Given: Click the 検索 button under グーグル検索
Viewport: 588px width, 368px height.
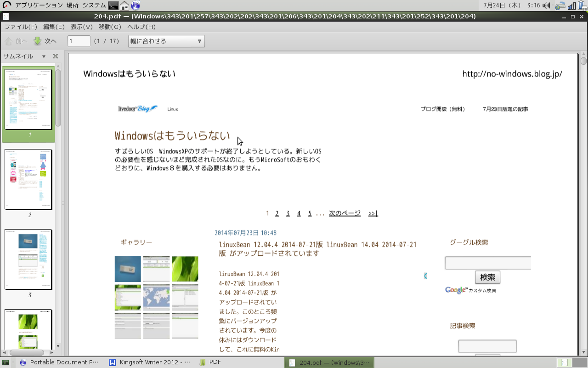Looking at the screenshot, I should [487, 277].
